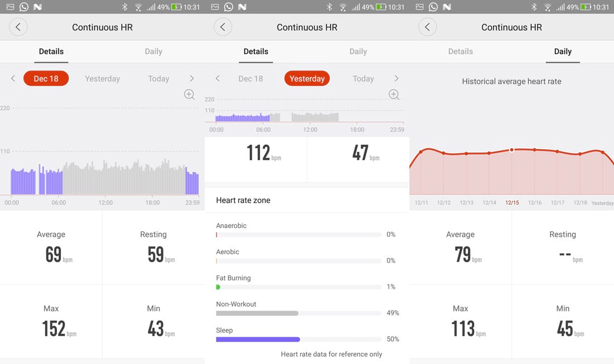The width and height of the screenshot is (614, 364).
Task: Tap Average 69 bpm tile
Action: tap(51, 247)
